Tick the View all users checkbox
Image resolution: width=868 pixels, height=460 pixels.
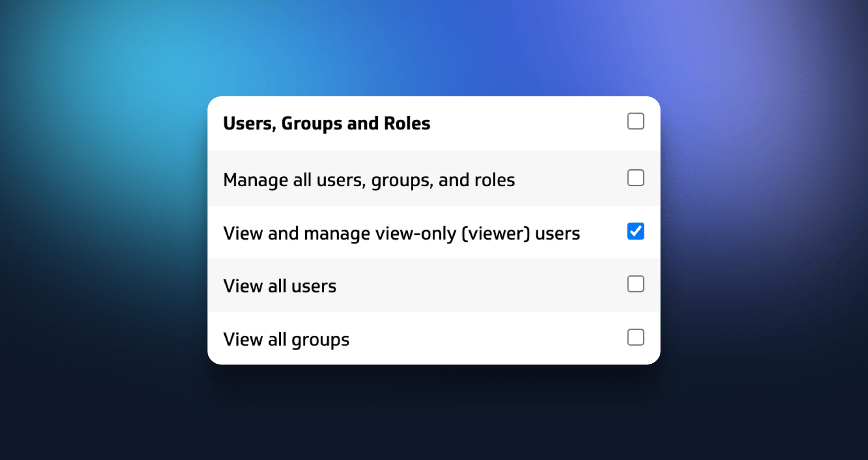click(x=635, y=284)
